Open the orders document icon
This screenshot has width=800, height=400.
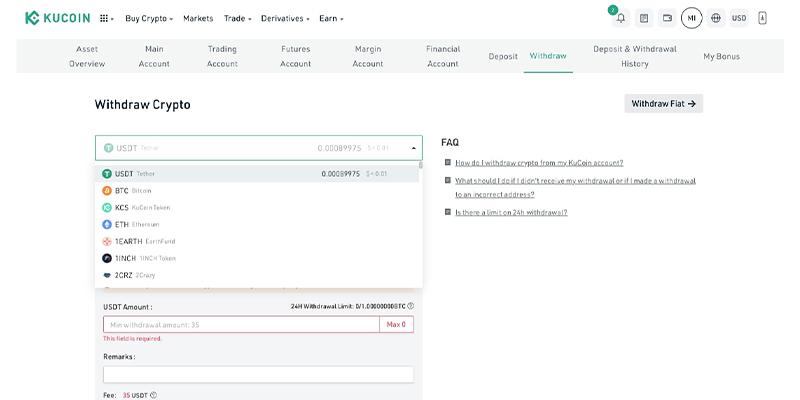(644, 18)
